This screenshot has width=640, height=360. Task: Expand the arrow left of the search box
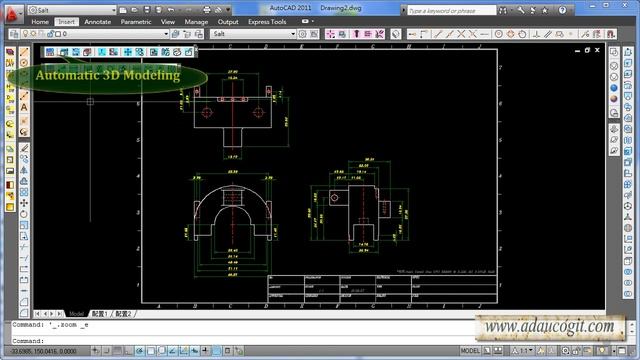coord(403,10)
